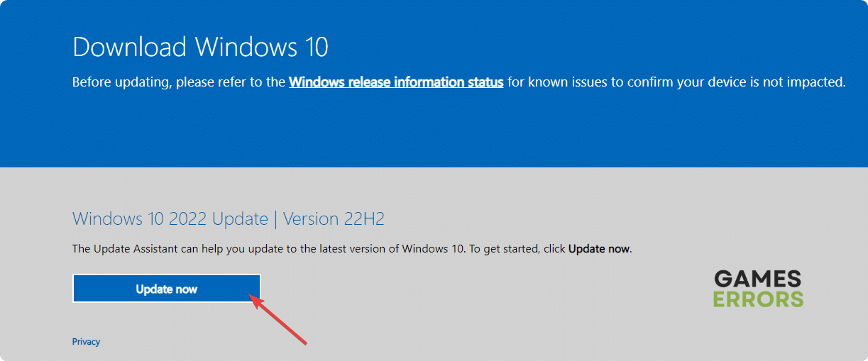Click the green ERRORS word in logo
This screenshot has height=361, width=868.
758,299
